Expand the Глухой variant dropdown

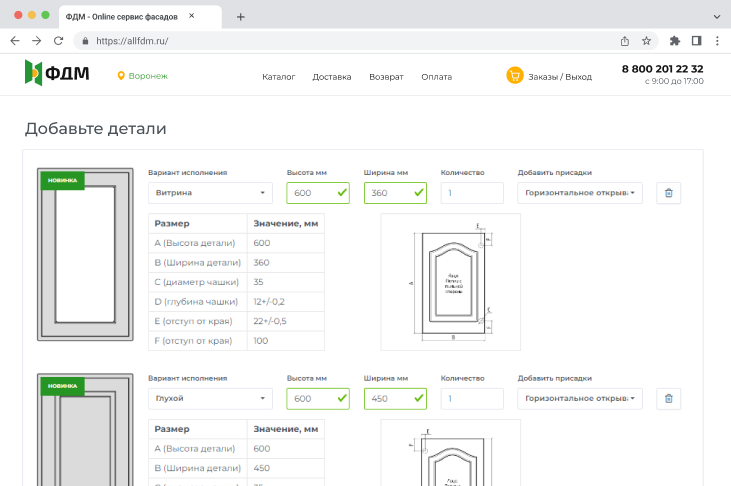pos(210,399)
